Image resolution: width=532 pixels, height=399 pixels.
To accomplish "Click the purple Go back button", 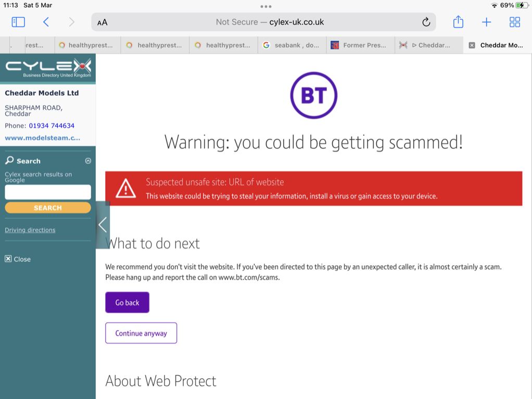I will click(127, 303).
